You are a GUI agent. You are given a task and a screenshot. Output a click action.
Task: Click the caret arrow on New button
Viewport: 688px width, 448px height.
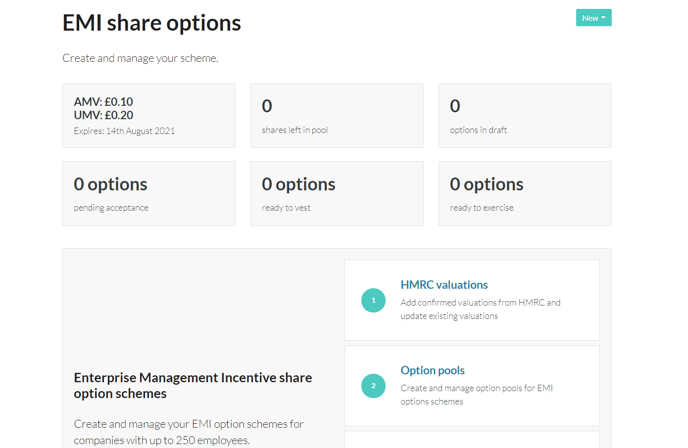point(603,18)
